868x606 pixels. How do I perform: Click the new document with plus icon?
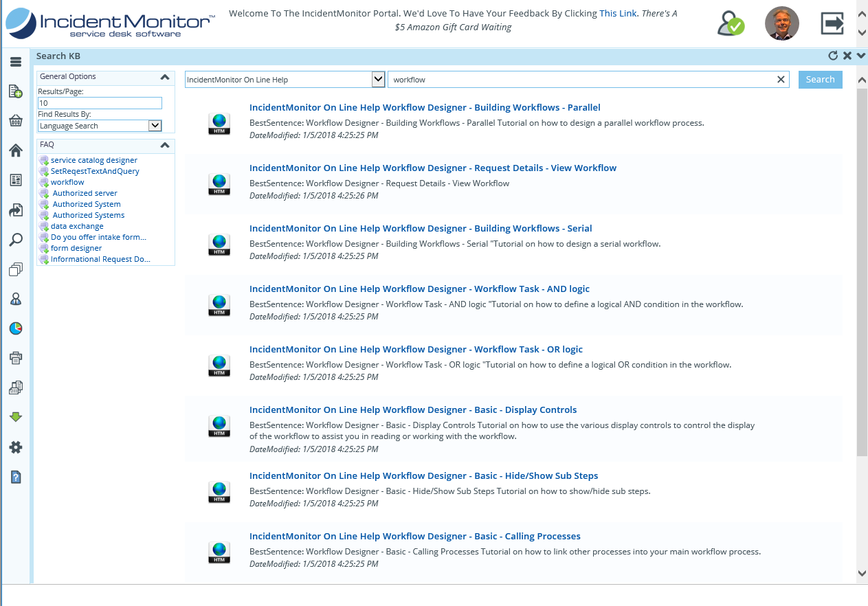pos(15,91)
